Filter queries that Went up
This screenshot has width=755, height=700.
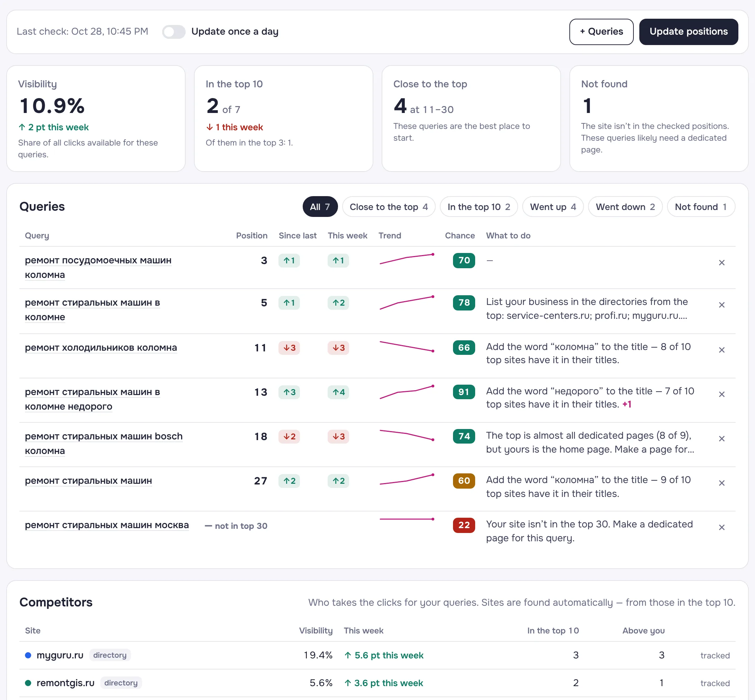click(553, 207)
